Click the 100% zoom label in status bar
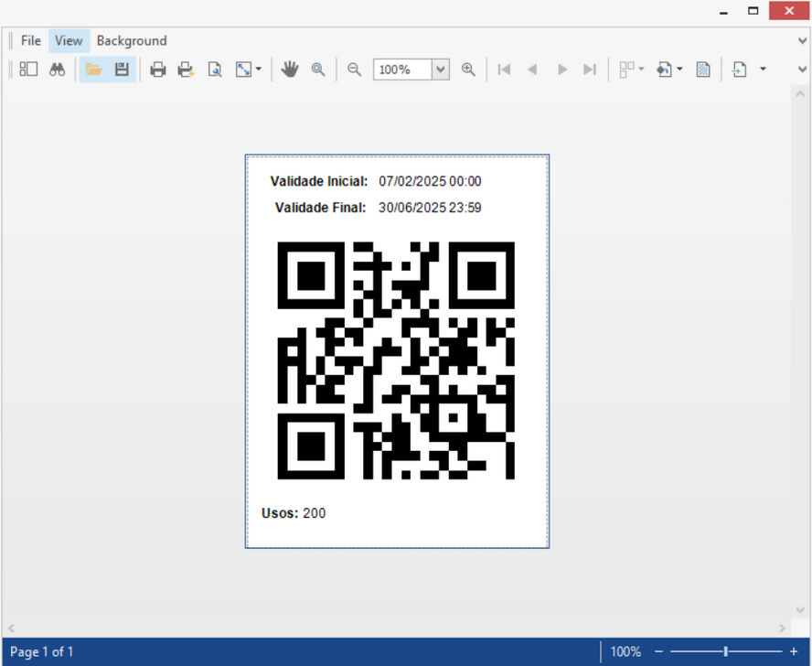 [625, 651]
